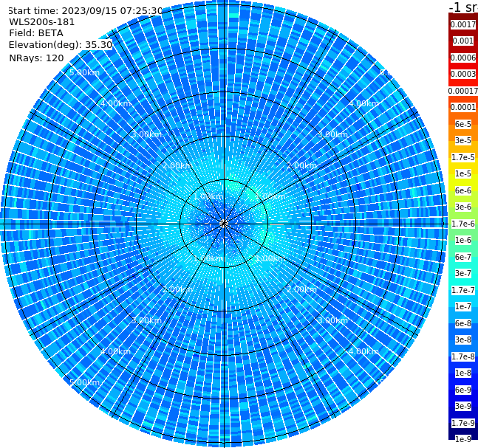This screenshot has width=478, height=448.
Task: Choose the 3e-7 color scale label
Action: pos(463,273)
